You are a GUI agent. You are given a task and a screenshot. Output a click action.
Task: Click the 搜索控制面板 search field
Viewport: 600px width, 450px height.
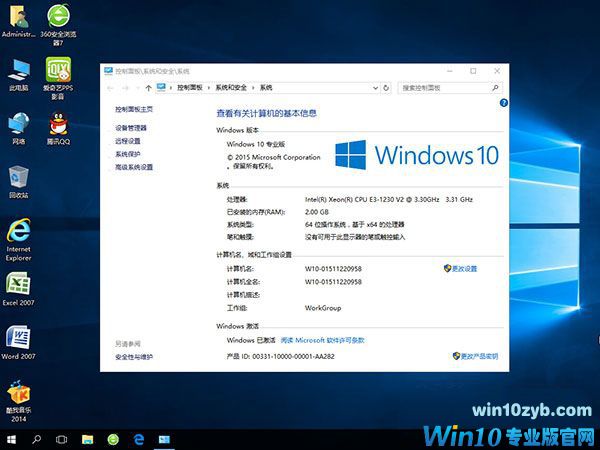445,88
